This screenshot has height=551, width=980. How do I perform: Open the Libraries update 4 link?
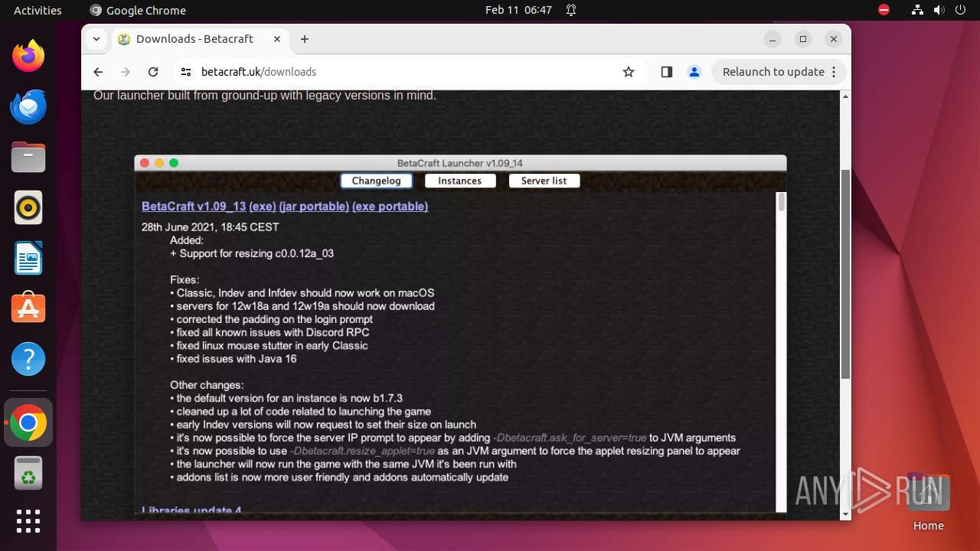point(191,510)
